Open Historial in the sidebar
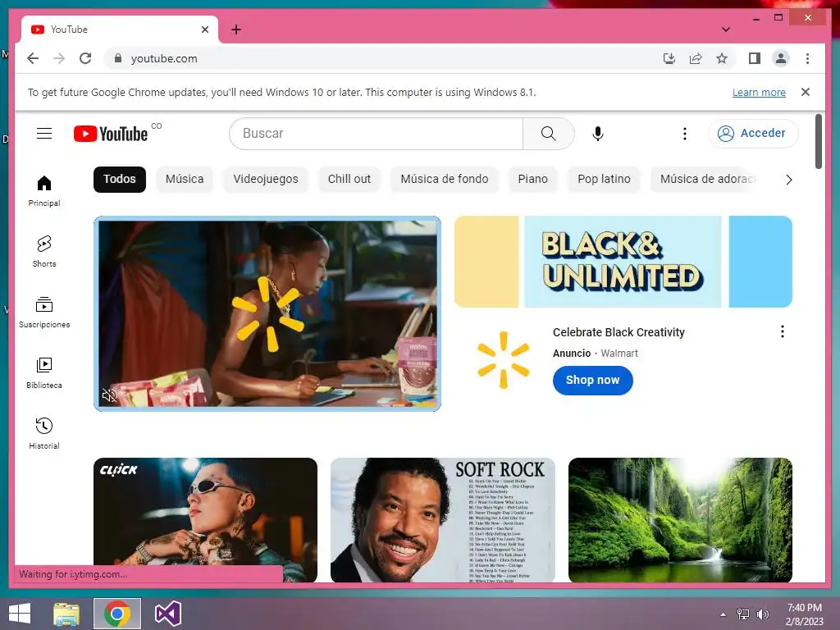840x630 pixels. tap(44, 433)
